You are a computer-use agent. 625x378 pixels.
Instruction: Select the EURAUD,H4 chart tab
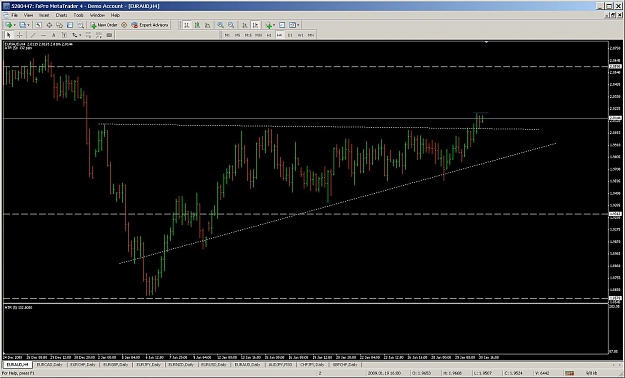(x=18, y=364)
